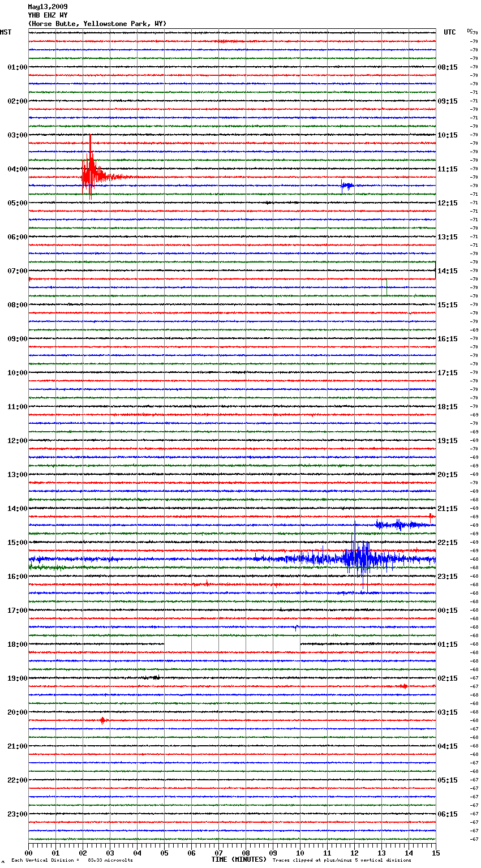Image resolution: width=481 pixels, height=868 pixels.
Task: Click the 08:15 UTC time label
Action: coord(448,67)
